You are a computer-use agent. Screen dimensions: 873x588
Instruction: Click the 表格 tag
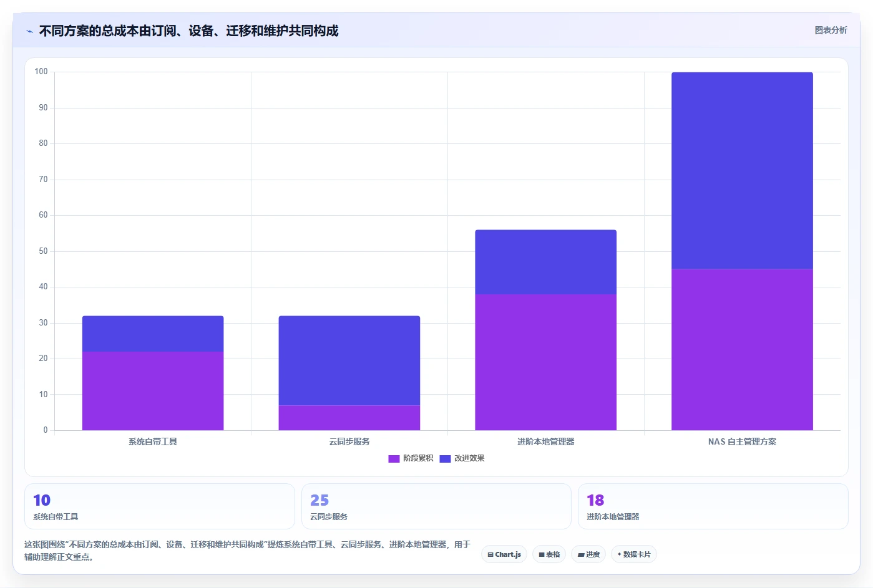click(x=549, y=554)
